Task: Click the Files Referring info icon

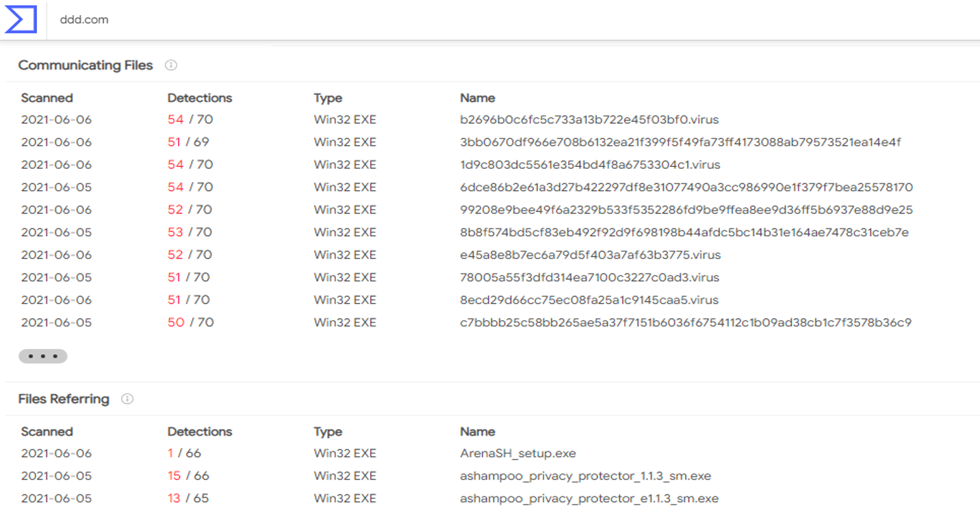Action: (x=127, y=399)
